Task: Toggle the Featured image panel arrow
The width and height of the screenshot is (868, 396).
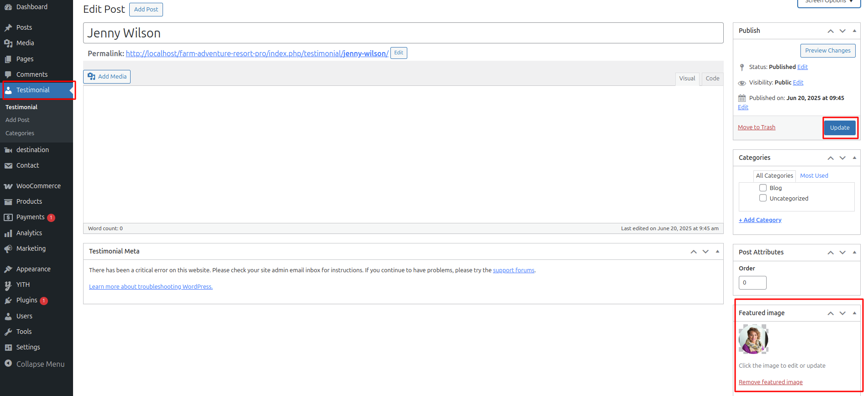Action: click(x=854, y=313)
